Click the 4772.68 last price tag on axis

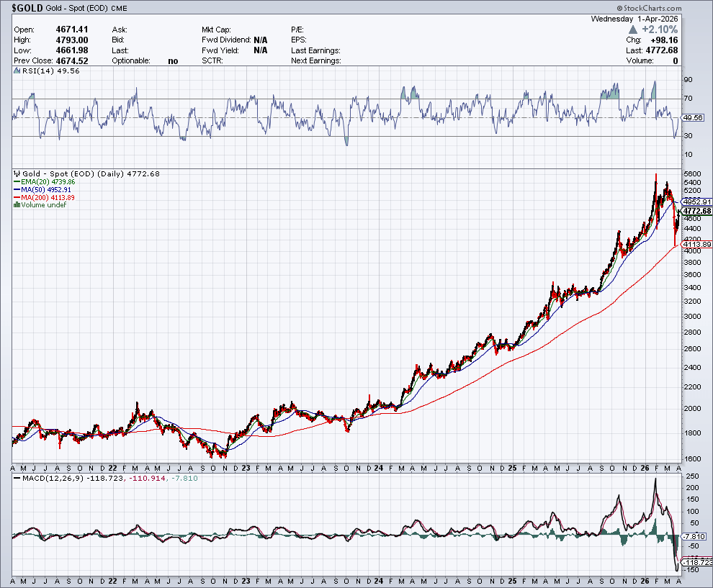(x=696, y=211)
